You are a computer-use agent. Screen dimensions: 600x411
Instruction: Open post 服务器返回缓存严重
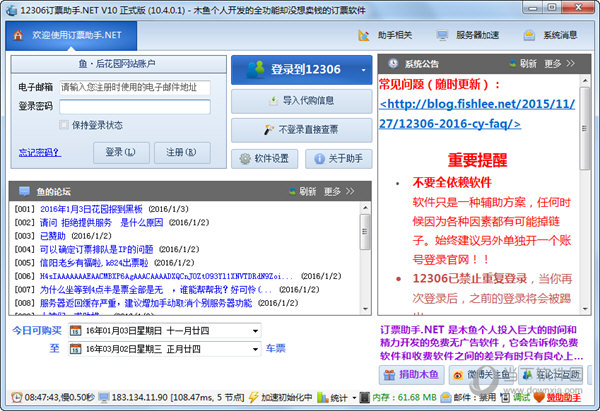click(146, 303)
